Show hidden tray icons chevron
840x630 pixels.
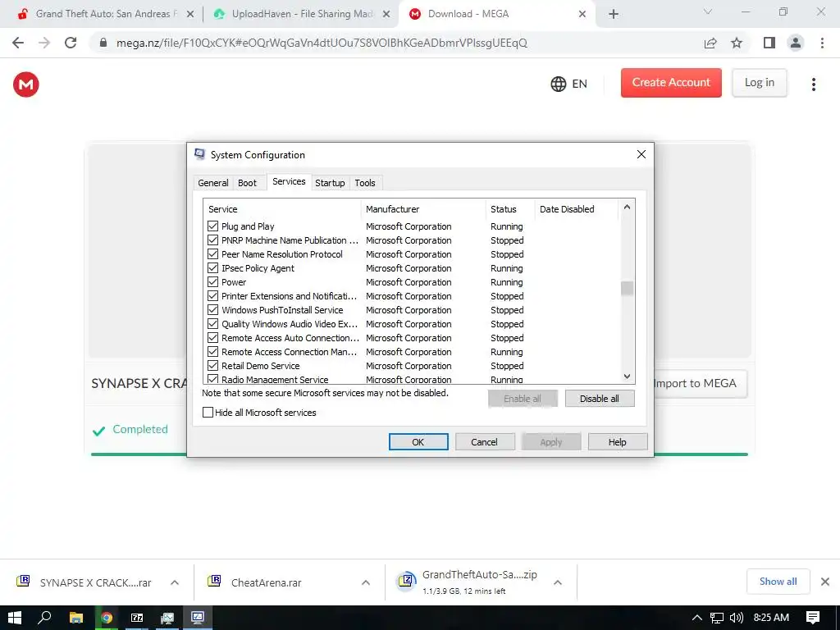696,618
